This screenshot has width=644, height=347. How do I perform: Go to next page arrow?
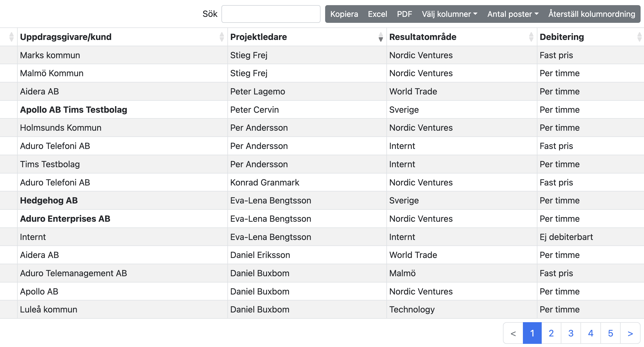pyautogui.click(x=630, y=333)
